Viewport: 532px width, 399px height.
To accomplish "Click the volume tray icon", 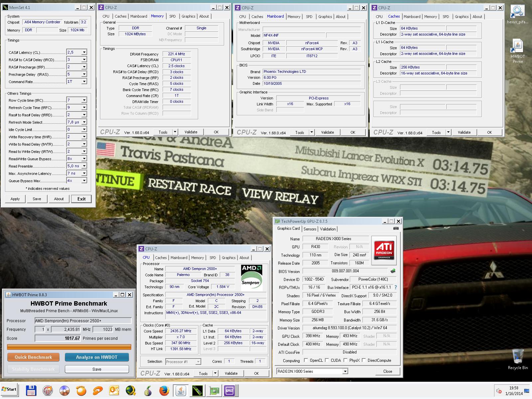I will (499, 391).
